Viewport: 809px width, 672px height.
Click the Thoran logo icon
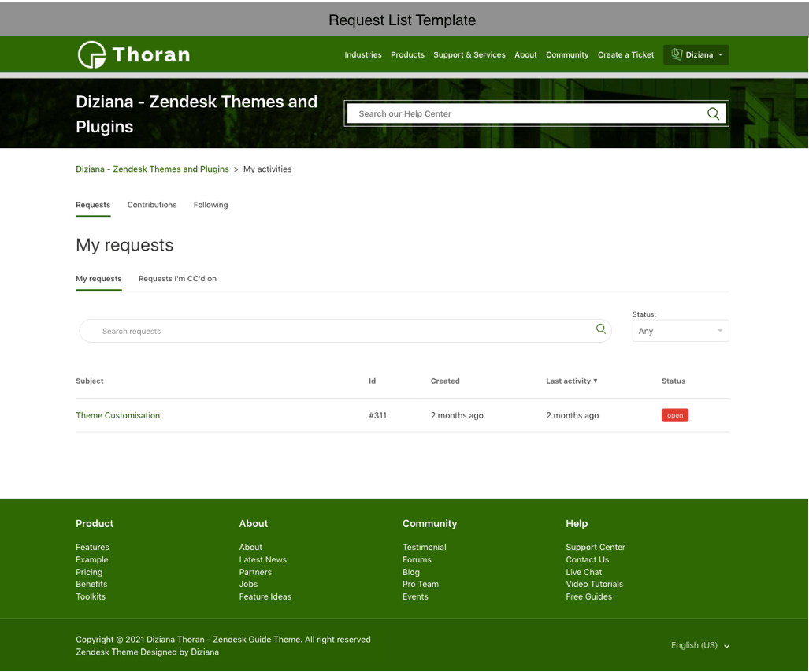click(91, 54)
